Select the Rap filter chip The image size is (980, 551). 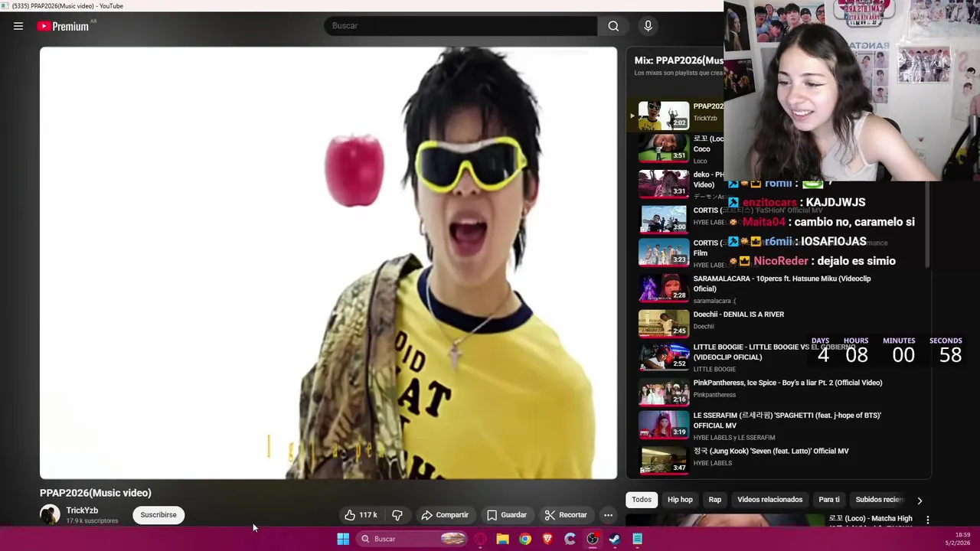714,500
